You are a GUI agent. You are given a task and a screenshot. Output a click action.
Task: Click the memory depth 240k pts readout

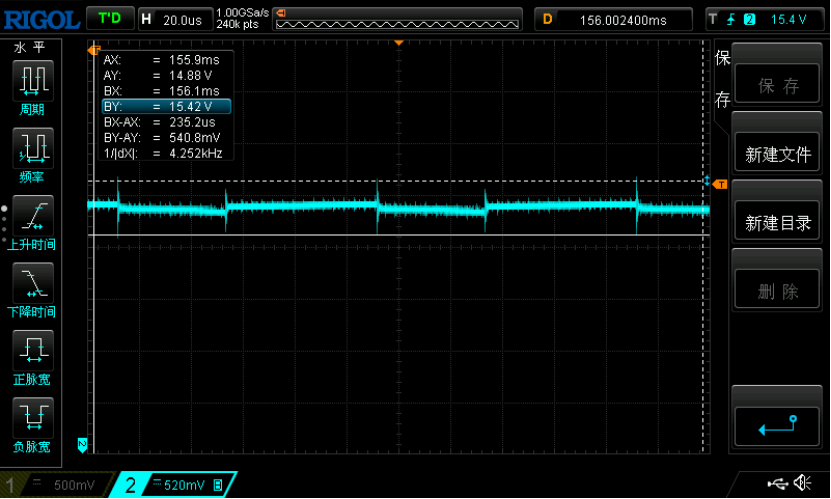[237, 24]
